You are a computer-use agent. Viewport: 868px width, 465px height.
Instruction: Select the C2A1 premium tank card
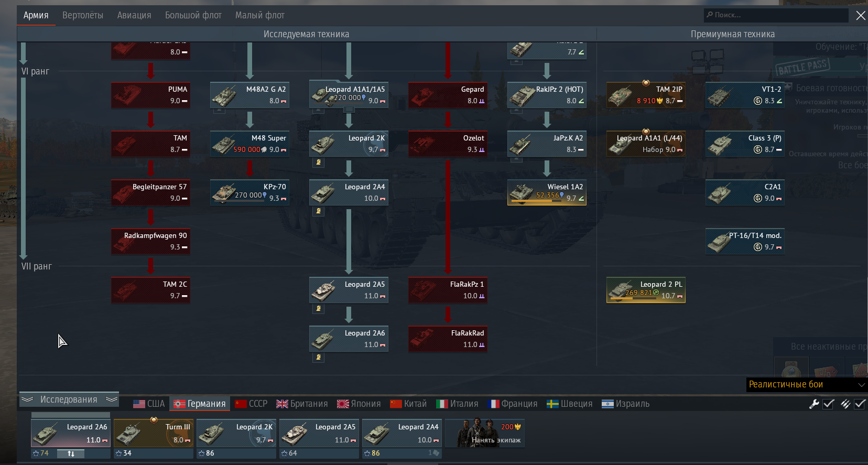click(745, 192)
